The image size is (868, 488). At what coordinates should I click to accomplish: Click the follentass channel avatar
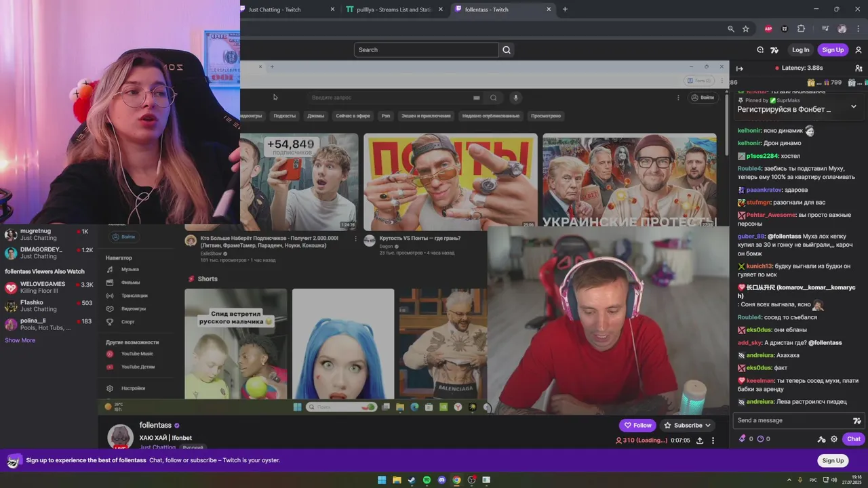(x=120, y=436)
